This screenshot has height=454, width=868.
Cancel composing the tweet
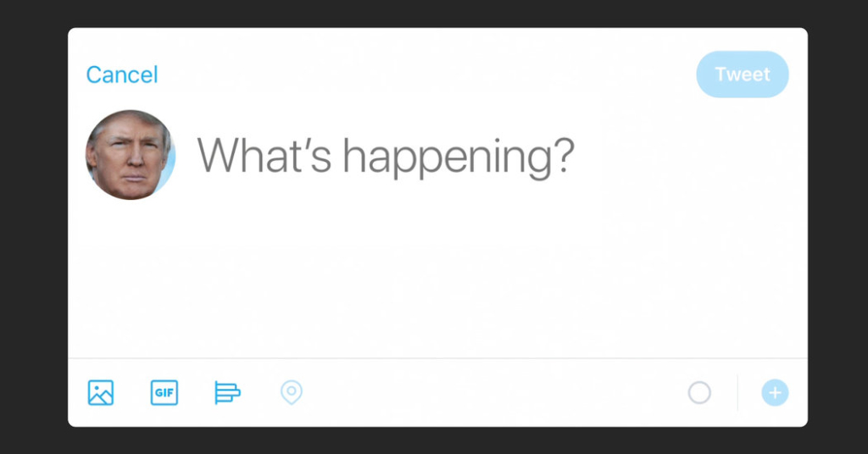point(122,75)
